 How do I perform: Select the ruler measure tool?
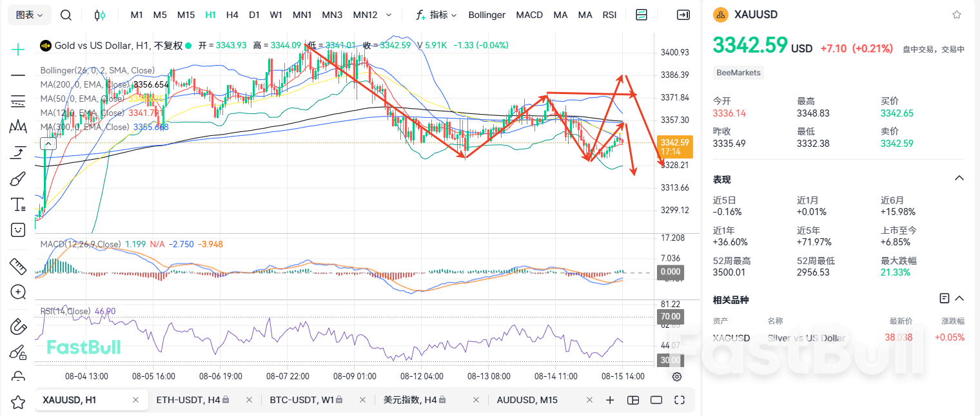[x=18, y=266]
